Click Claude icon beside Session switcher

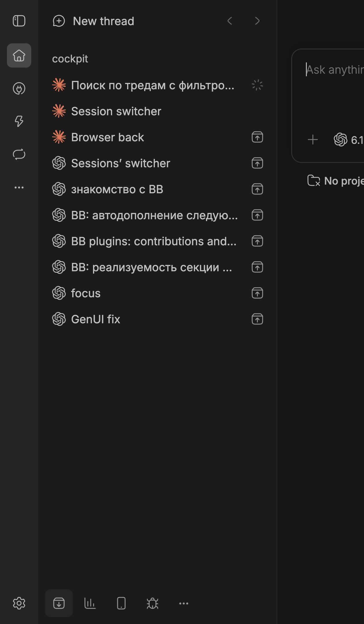click(x=59, y=111)
